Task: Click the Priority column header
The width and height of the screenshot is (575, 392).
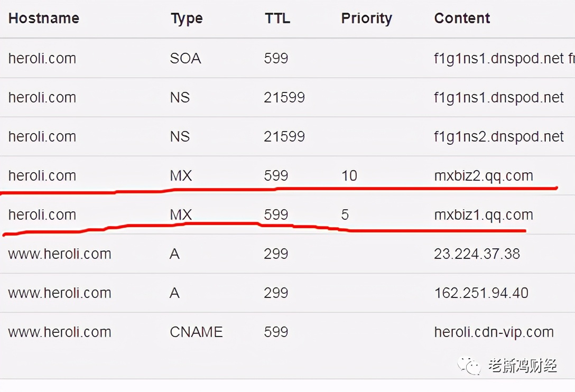Action: coord(367,18)
